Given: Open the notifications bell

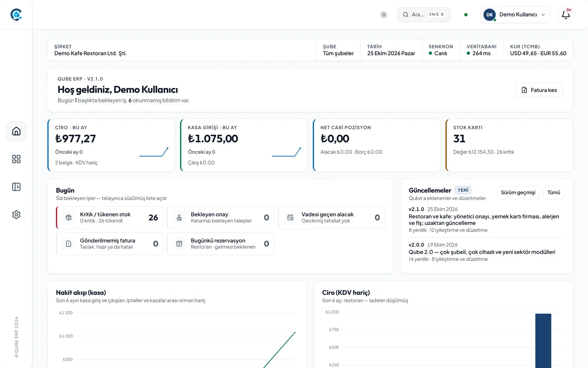Looking at the screenshot, I should point(566,15).
